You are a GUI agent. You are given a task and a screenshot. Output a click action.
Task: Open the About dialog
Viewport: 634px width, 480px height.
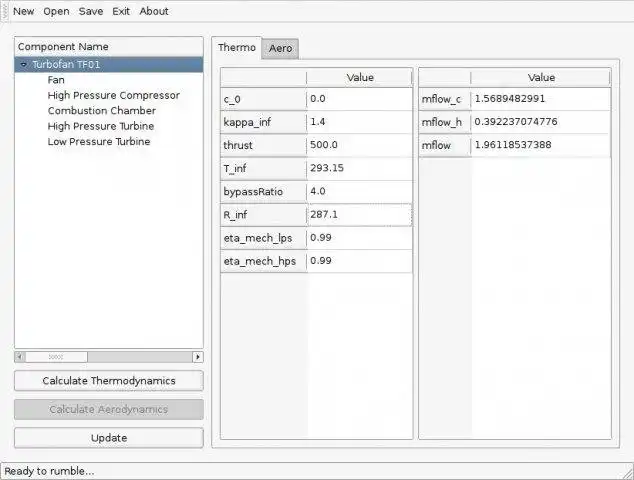tap(154, 11)
